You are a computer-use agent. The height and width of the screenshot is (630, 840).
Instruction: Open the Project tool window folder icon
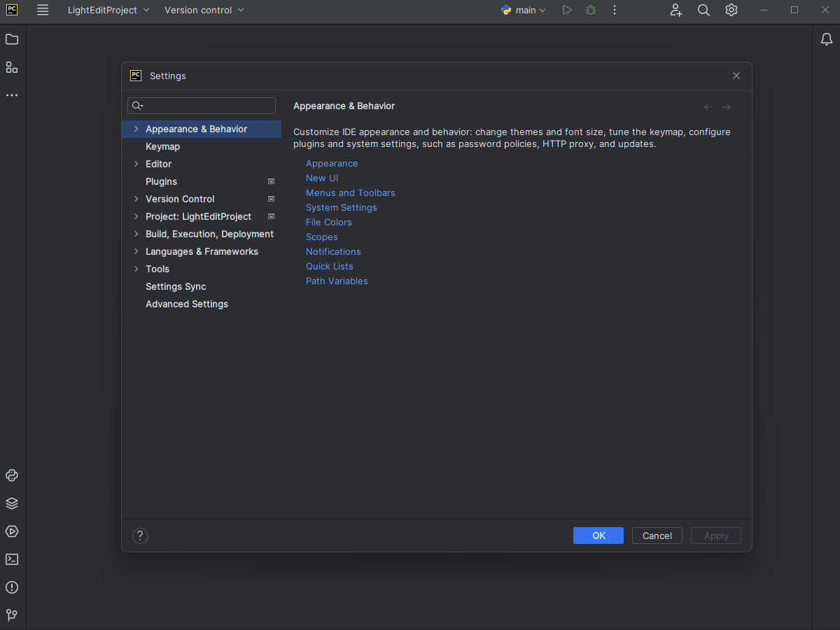(12, 39)
